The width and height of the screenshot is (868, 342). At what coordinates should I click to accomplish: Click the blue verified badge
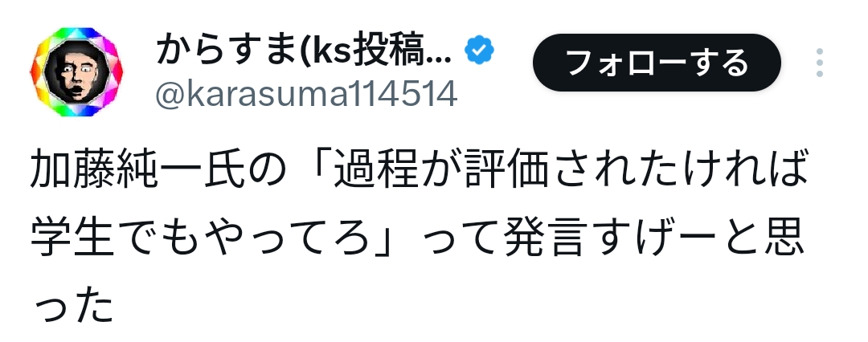[479, 51]
